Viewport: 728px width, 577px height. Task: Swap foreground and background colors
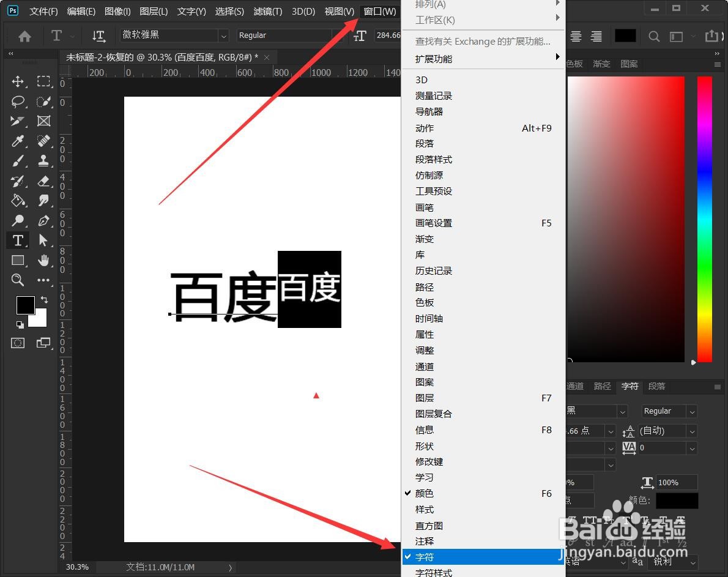click(44, 300)
